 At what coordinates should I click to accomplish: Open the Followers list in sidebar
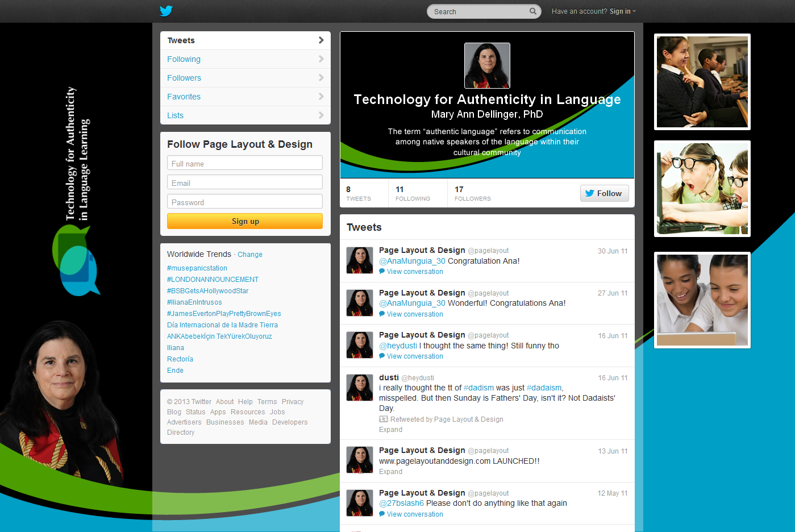click(x=184, y=78)
